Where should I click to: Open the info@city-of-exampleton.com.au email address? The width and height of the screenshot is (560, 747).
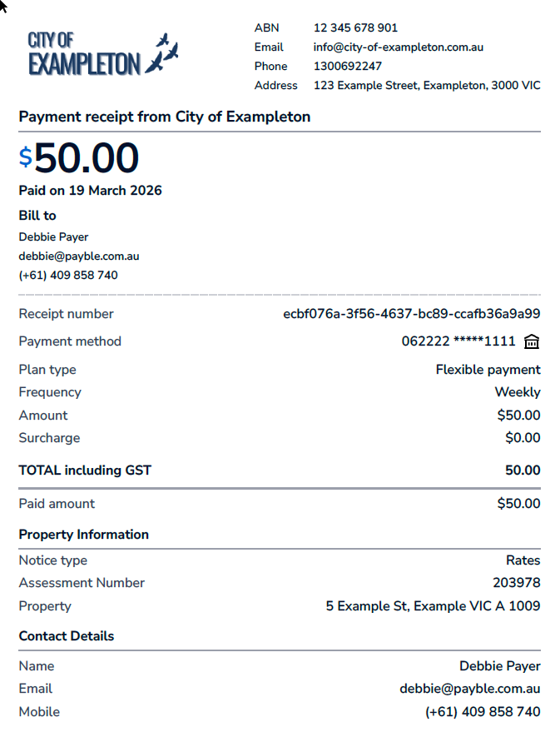click(399, 47)
